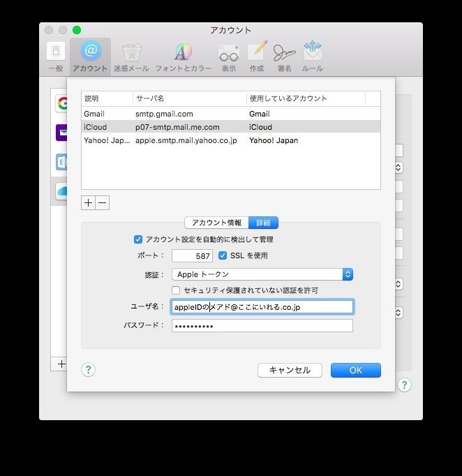
Task: Switch to the アカウント情報 tab
Action: coord(217,223)
